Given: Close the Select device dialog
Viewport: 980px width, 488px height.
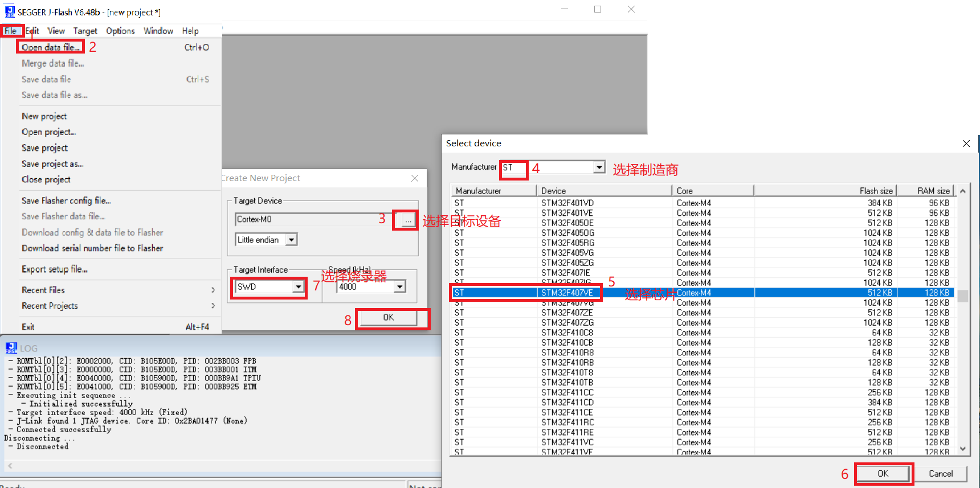Looking at the screenshot, I should [966, 143].
